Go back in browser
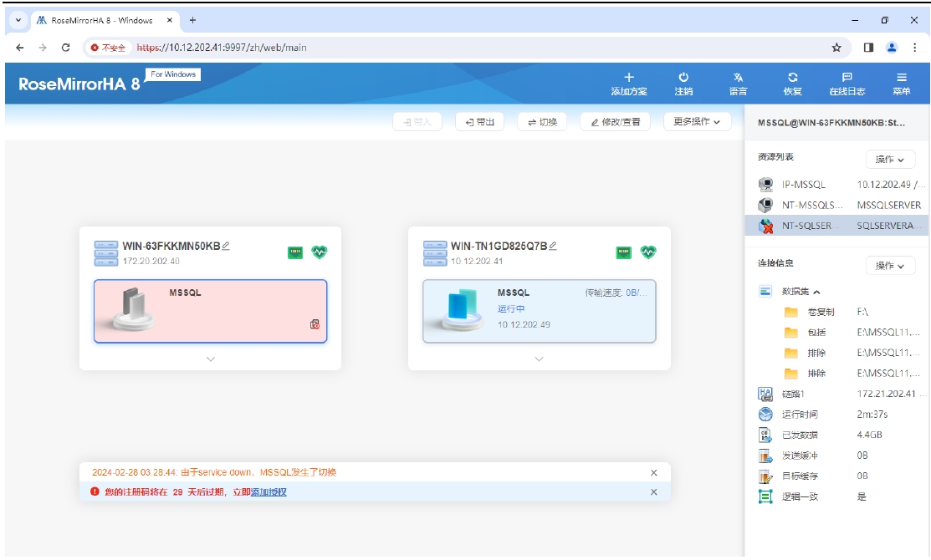 (x=20, y=48)
